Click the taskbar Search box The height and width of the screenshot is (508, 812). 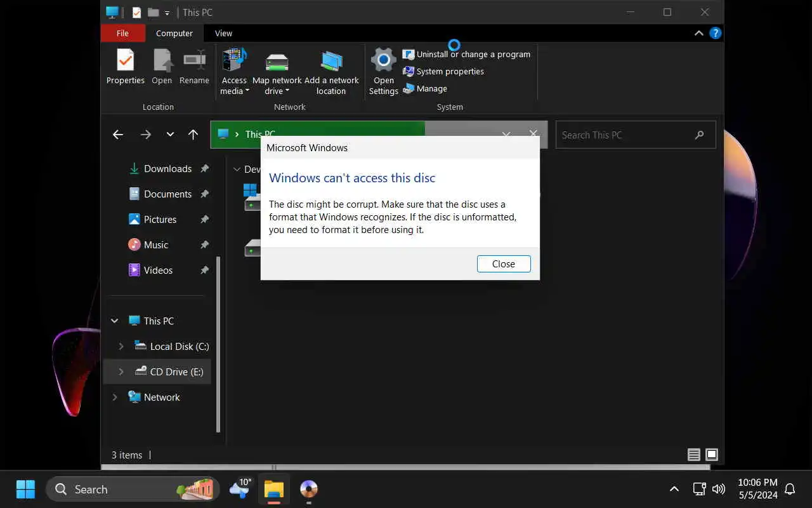point(133,489)
